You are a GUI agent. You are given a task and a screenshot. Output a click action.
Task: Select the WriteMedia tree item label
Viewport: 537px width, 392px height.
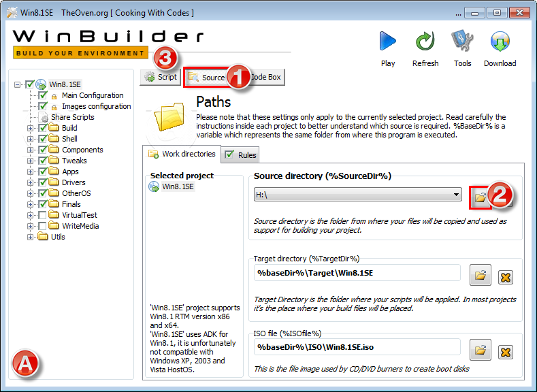click(x=80, y=226)
